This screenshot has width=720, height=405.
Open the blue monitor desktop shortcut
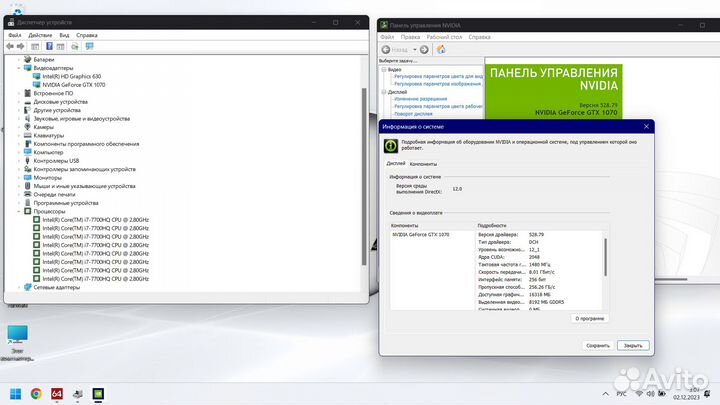click(x=17, y=334)
